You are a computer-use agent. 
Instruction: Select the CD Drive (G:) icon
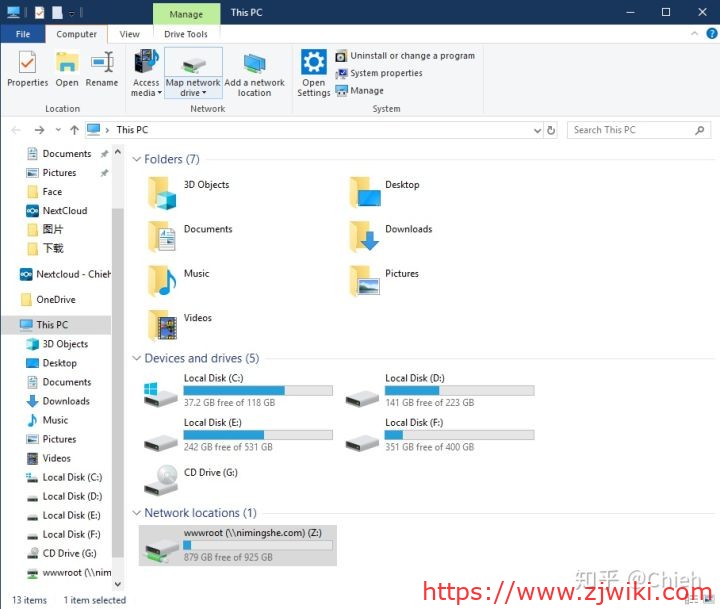160,481
